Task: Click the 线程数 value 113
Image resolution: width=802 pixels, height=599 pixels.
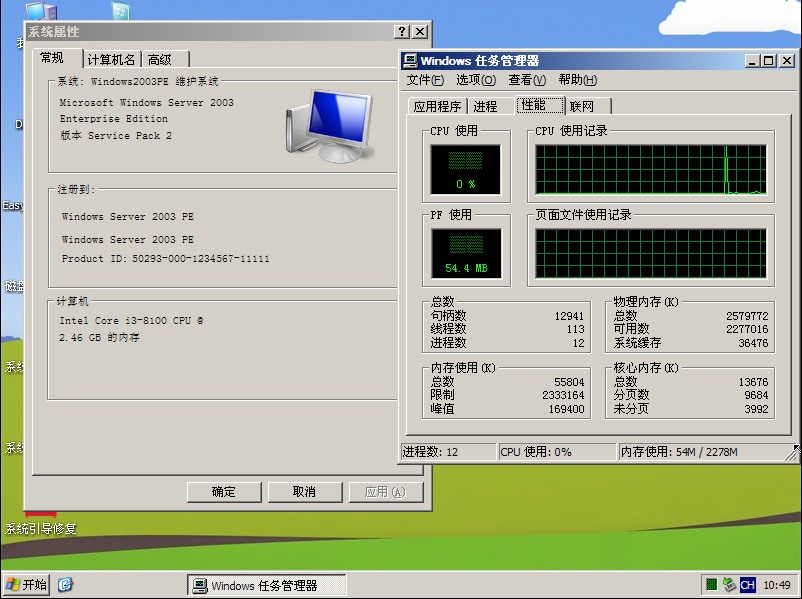Action: point(575,329)
